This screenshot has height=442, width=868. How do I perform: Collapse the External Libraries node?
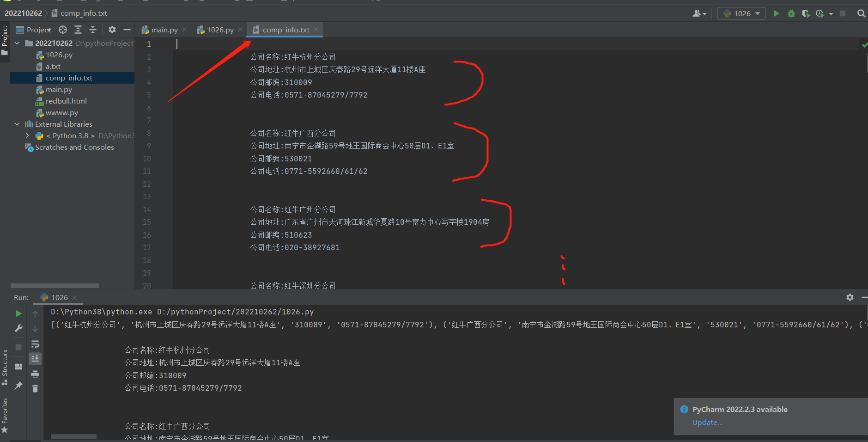(17, 124)
